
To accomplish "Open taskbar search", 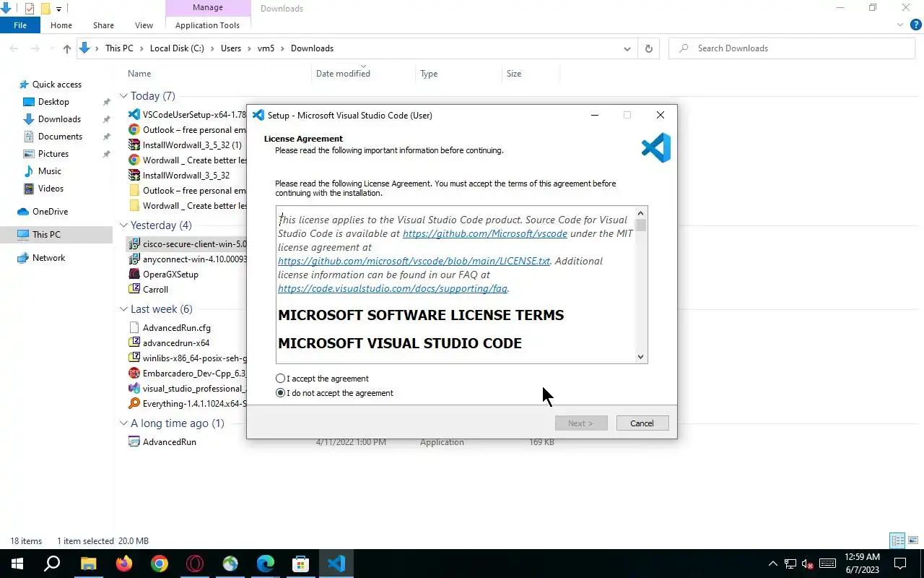I will pos(53,564).
